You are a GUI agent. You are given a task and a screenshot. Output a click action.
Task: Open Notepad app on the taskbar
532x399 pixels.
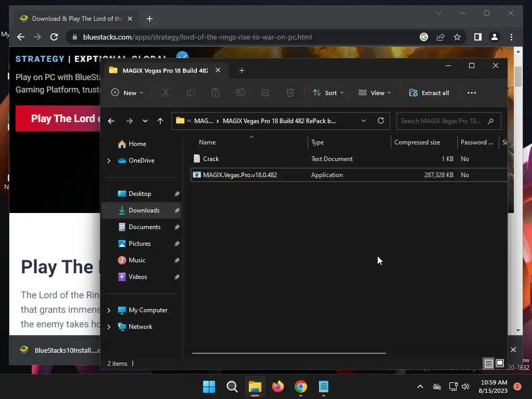(324, 387)
